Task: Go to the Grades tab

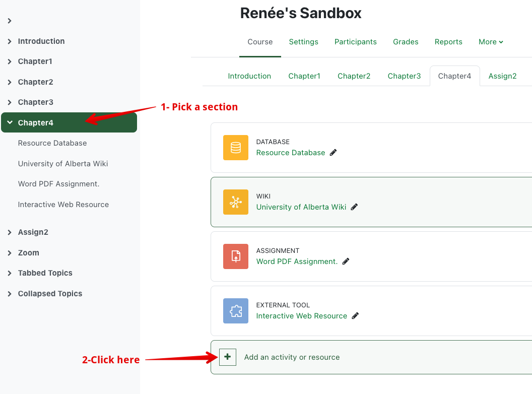Action: pyautogui.click(x=406, y=42)
